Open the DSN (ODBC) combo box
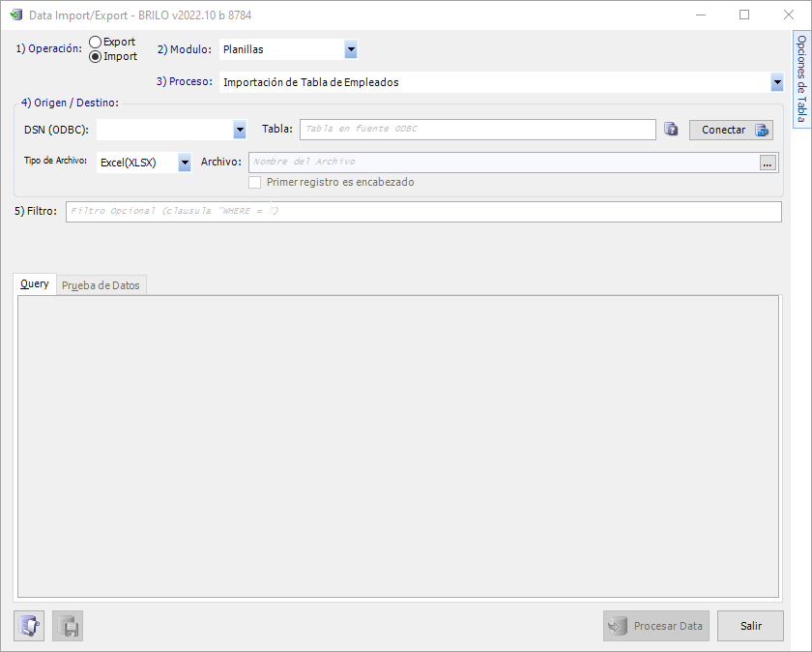 (x=239, y=129)
